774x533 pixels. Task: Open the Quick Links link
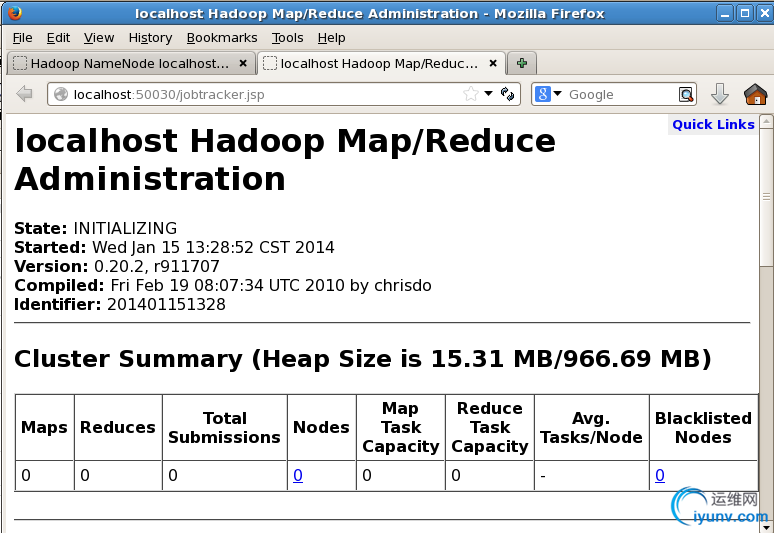[x=713, y=124]
